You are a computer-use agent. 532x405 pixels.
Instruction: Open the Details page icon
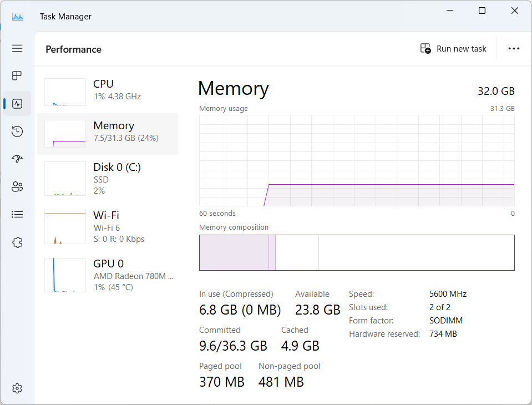click(x=17, y=214)
